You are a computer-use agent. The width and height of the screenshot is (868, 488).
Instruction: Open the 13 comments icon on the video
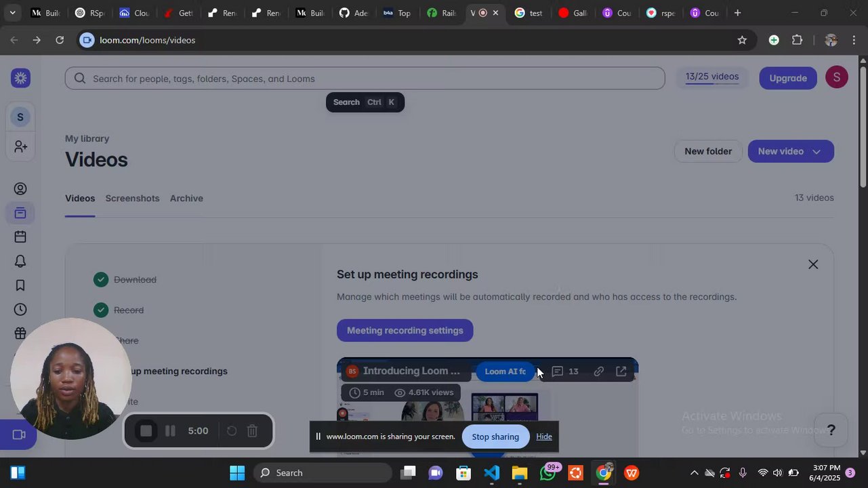pos(565,371)
